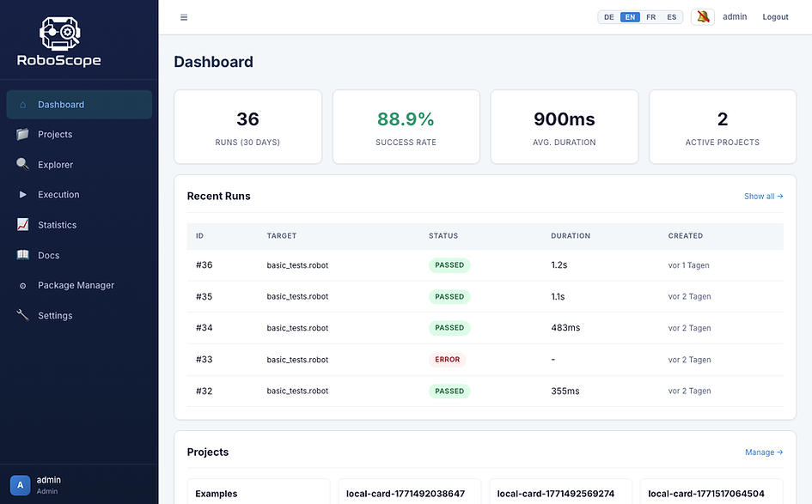The height and width of the screenshot is (504, 812).
Task: Switch language to ES
Action: coord(672,17)
